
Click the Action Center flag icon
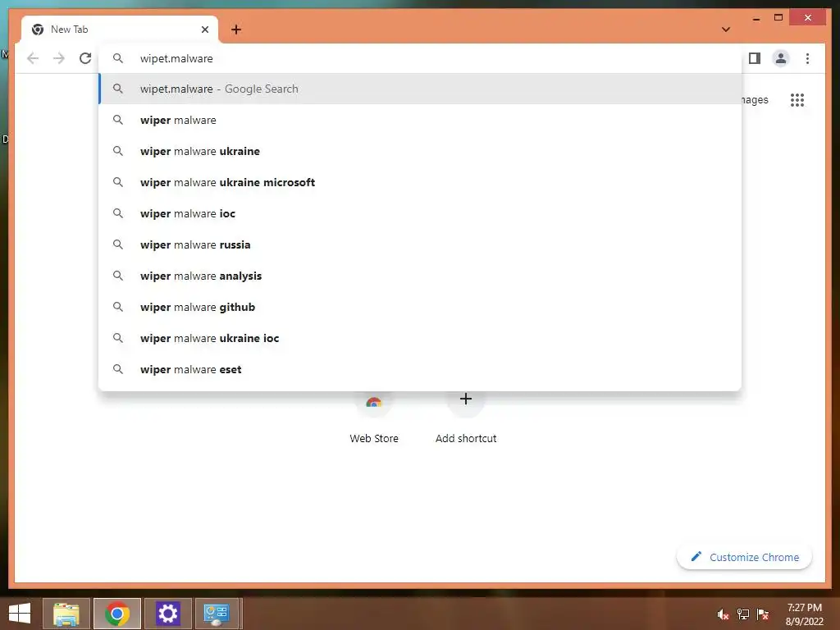click(763, 614)
